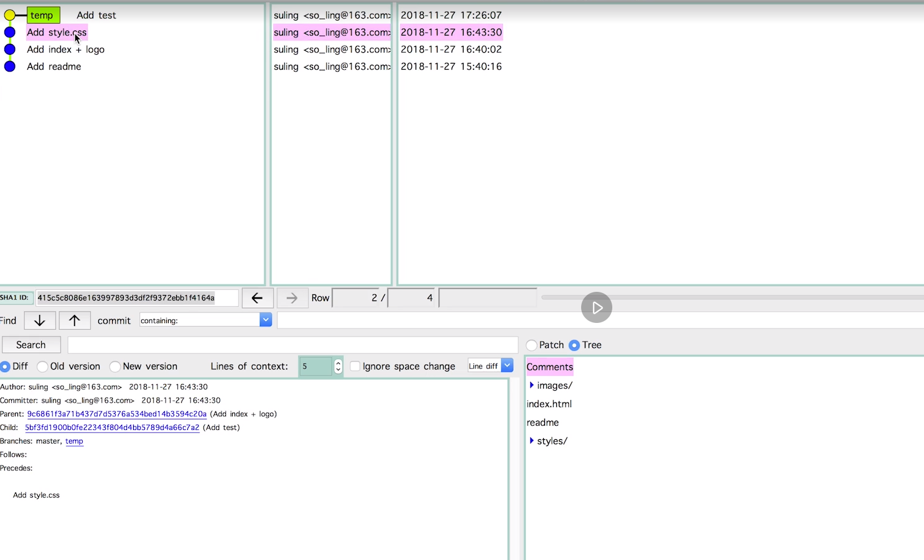Expand the styles/ folder triangle
The width and height of the screenshot is (924, 560).
tap(531, 441)
